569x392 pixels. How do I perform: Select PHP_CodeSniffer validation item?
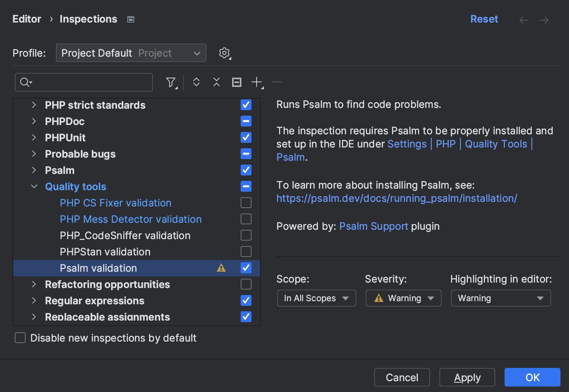coord(125,236)
